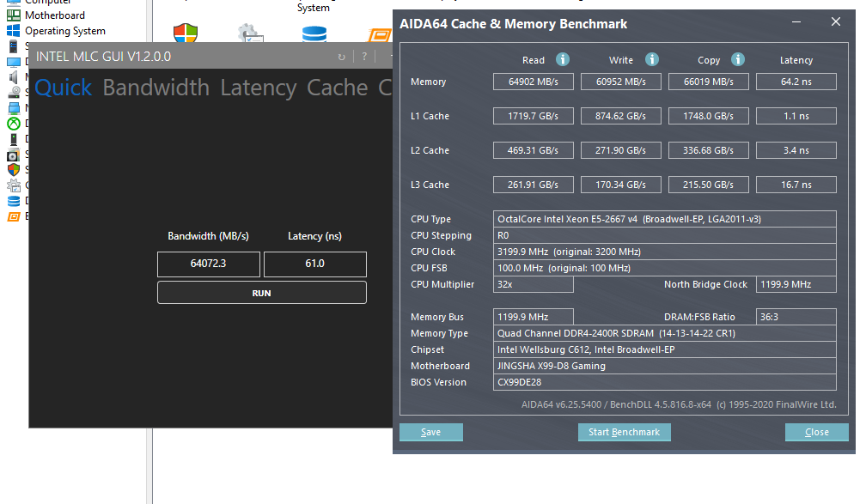Click the Latency value field showing 61.0
Image resolution: width=866 pixels, height=504 pixels.
314,264
